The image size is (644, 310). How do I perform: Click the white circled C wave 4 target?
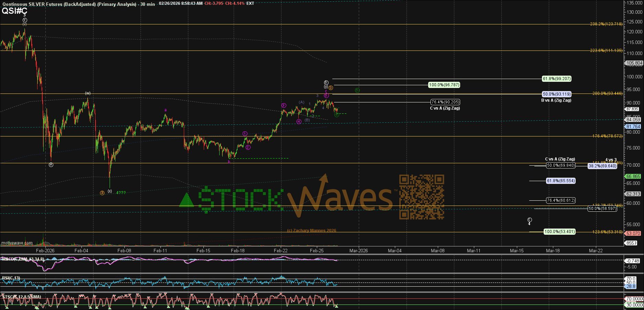530,220
